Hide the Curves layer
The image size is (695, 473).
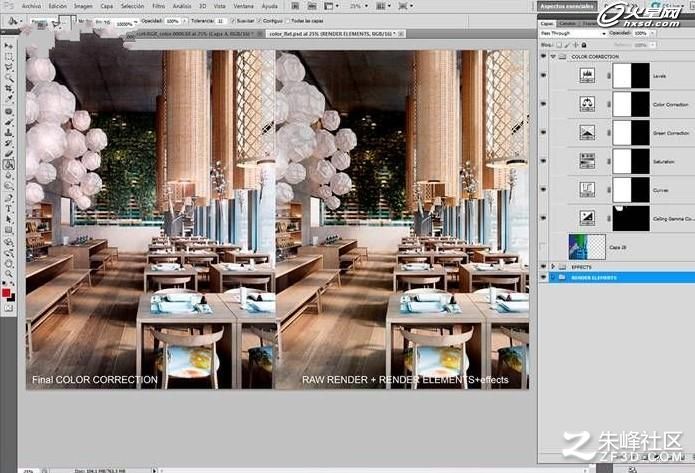pyautogui.click(x=543, y=190)
